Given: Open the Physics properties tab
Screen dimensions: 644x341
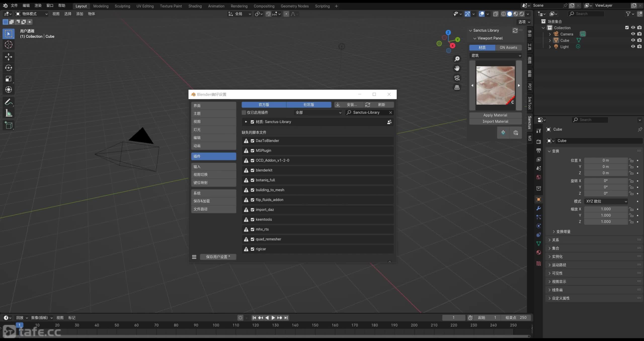Looking at the screenshot, I should (x=539, y=226).
